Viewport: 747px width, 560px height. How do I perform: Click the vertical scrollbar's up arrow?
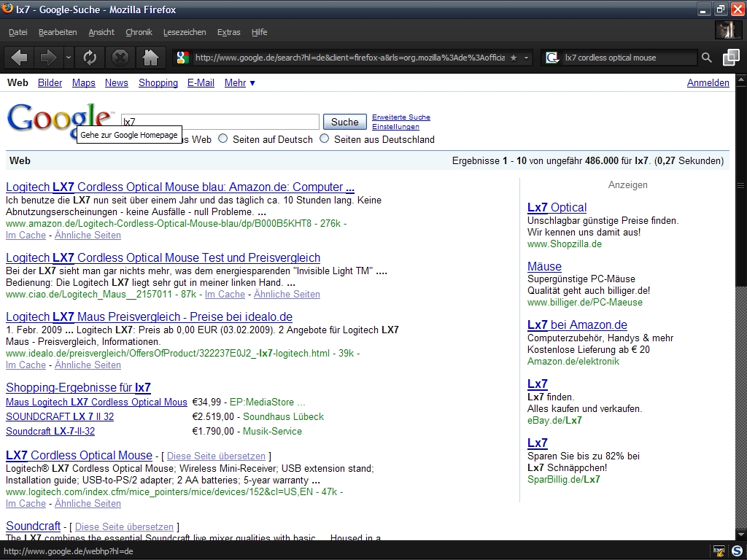pos(741,80)
